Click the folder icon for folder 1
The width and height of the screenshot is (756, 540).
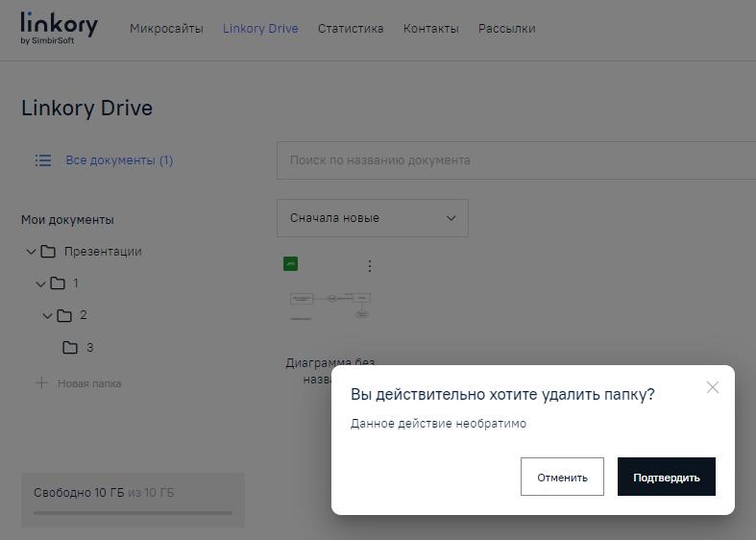click(x=58, y=283)
